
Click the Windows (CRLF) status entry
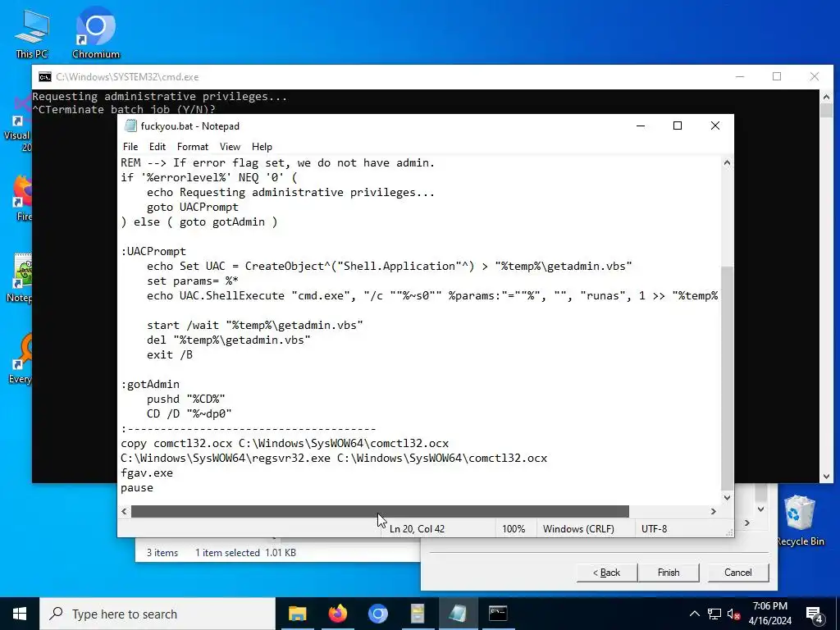click(578, 529)
